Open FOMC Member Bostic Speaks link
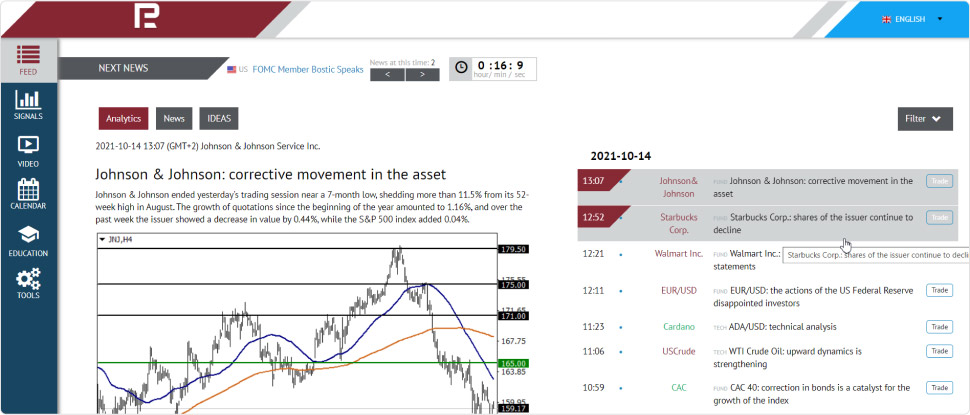This screenshot has width=970, height=415. pyautogui.click(x=308, y=69)
